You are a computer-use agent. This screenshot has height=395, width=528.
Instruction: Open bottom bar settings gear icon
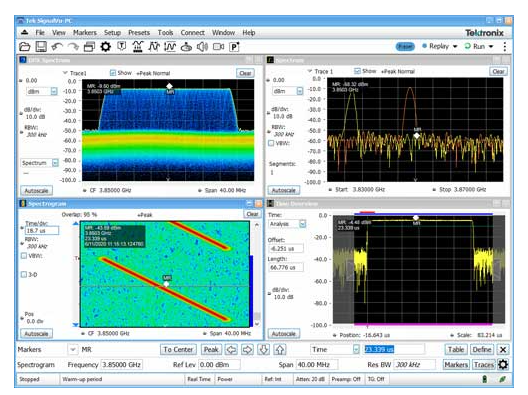click(503, 365)
